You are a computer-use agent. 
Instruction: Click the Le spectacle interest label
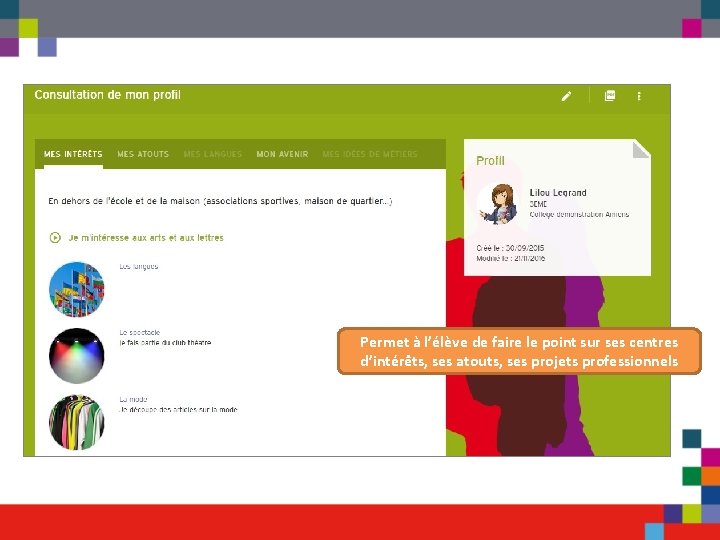tap(140, 332)
